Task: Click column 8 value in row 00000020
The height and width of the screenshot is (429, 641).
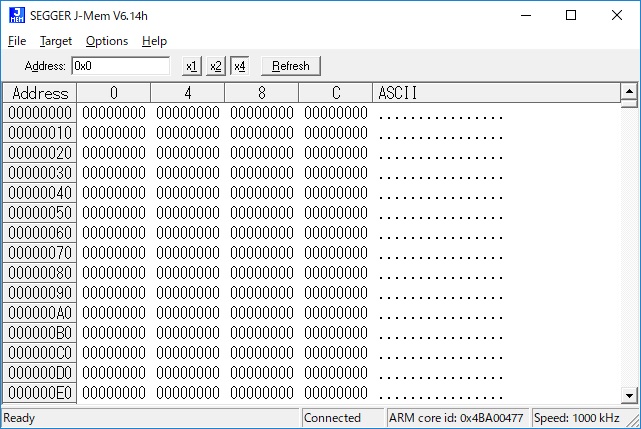Action: point(262,153)
